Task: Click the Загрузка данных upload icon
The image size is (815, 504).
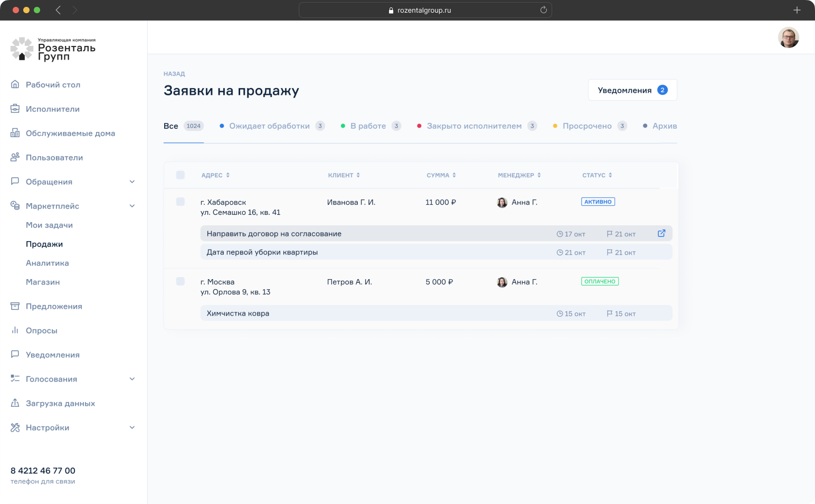Action: [x=15, y=403]
